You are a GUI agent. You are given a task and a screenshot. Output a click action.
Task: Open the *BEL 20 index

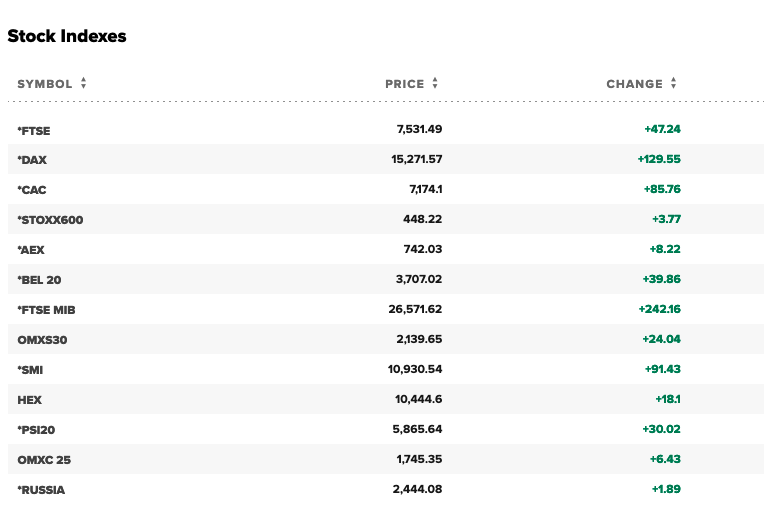[x=40, y=280]
